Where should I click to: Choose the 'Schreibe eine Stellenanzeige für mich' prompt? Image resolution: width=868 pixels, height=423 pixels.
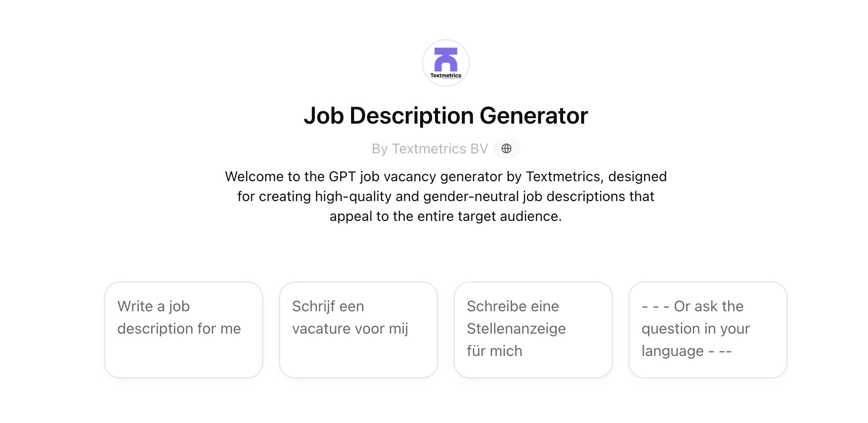click(x=533, y=329)
